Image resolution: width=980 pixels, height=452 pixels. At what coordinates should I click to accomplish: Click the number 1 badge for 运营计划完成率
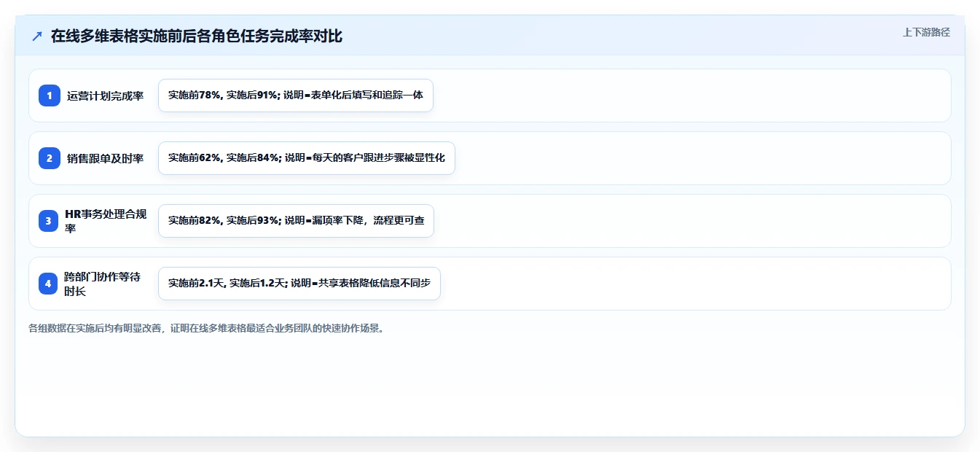coord(50,96)
